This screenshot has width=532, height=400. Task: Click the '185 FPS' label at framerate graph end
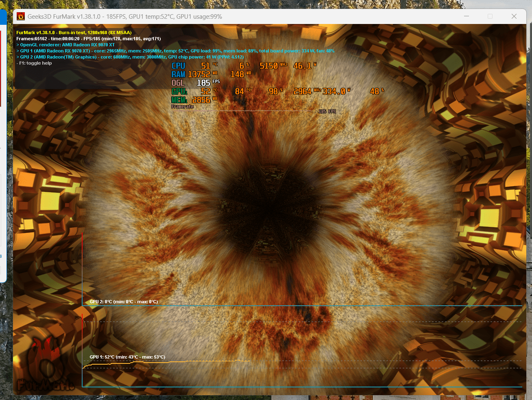tap(327, 111)
